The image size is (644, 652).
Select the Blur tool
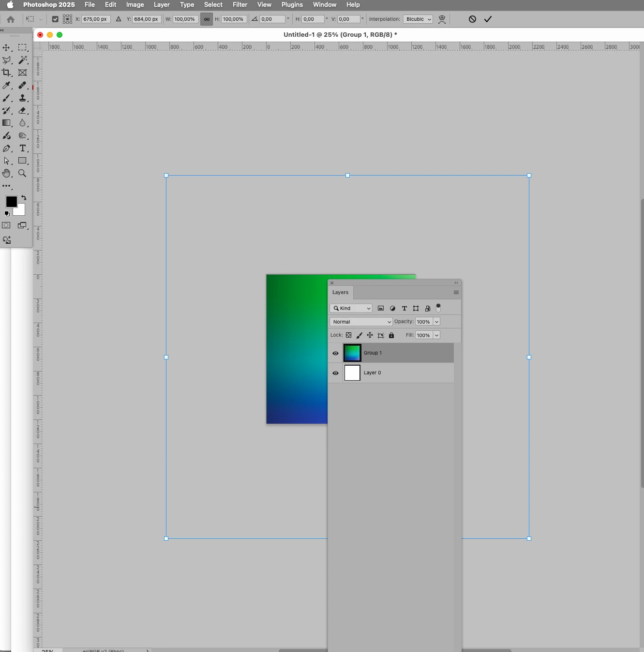coord(22,123)
